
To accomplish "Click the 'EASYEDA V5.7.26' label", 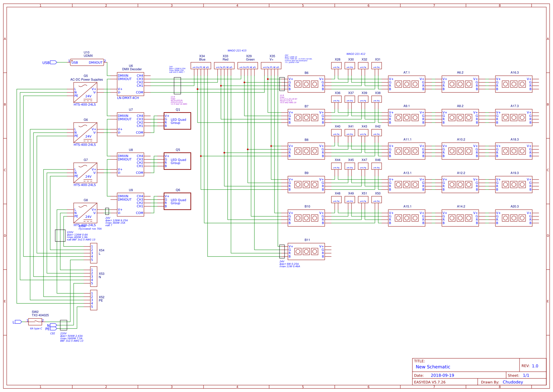I will click(430, 382).
